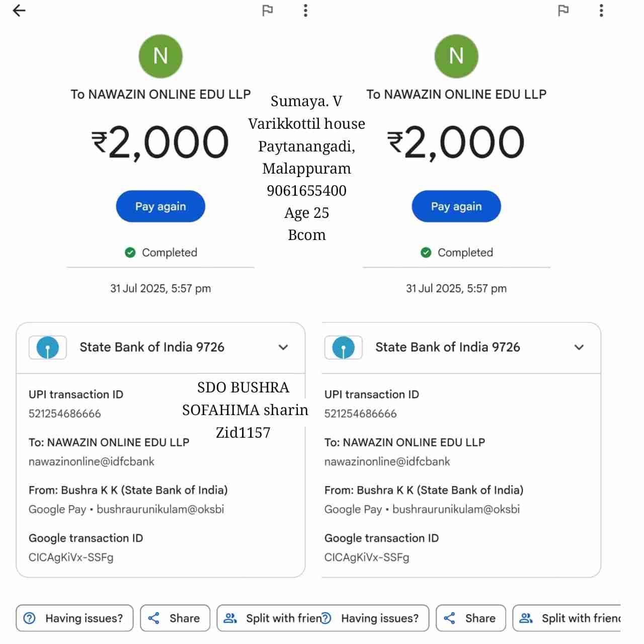Click left green N avatar

tap(160, 56)
